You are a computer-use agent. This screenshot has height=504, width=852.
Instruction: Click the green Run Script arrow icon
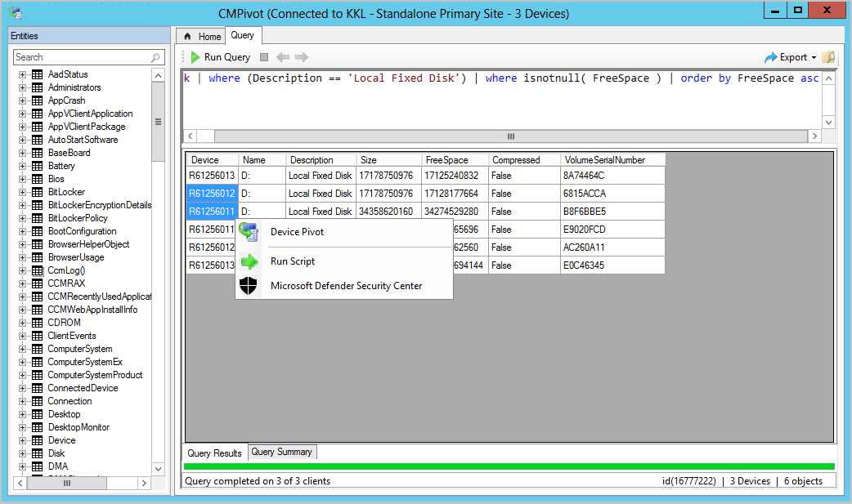tap(249, 261)
